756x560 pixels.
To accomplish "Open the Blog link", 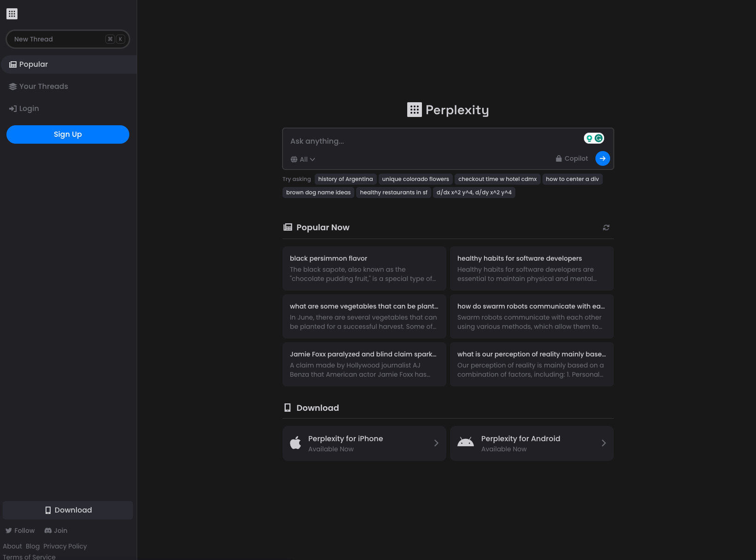I will point(33,546).
